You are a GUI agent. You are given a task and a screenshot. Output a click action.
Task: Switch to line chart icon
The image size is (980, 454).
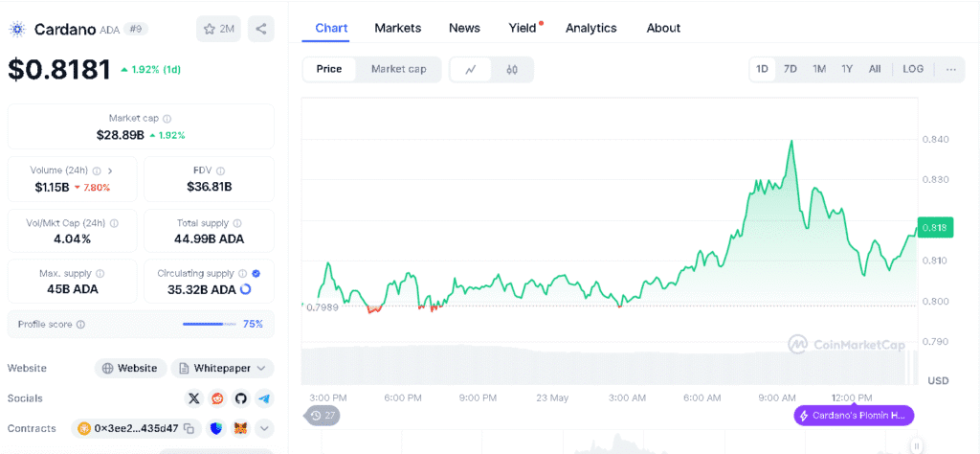471,69
